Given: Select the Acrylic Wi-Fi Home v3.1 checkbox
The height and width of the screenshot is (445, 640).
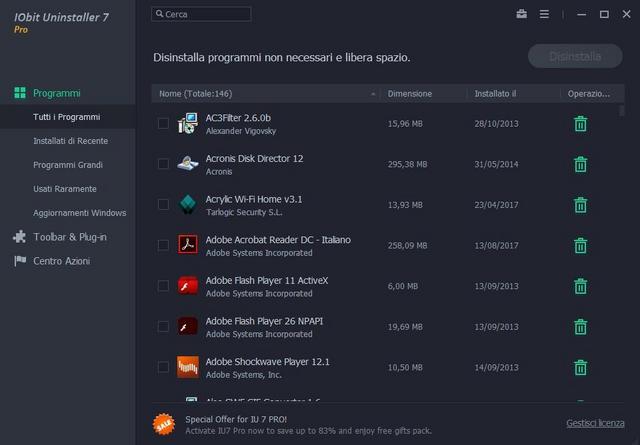Looking at the screenshot, I should pyautogui.click(x=163, y=204).
